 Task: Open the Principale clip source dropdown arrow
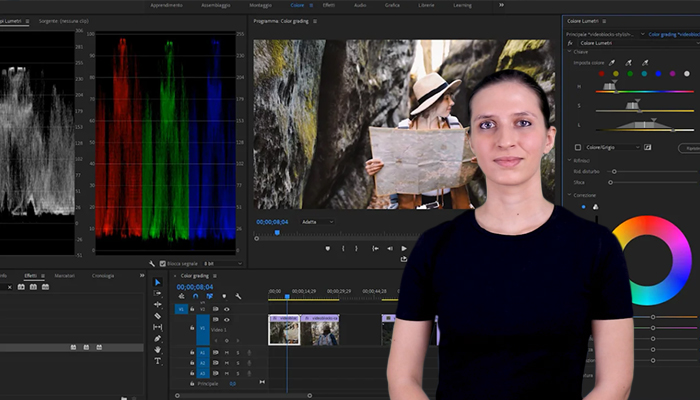(642, 34)
